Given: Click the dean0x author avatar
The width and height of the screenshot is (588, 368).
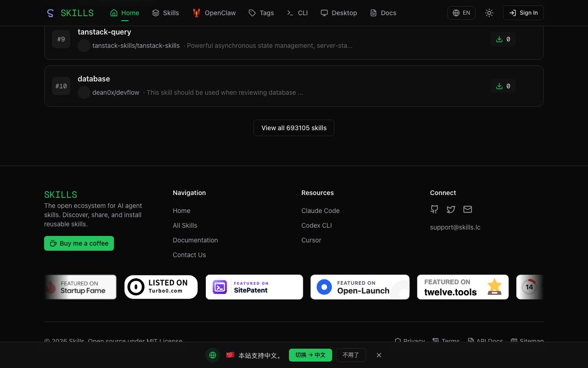Looking at the screenshot, I should point(84,92).
